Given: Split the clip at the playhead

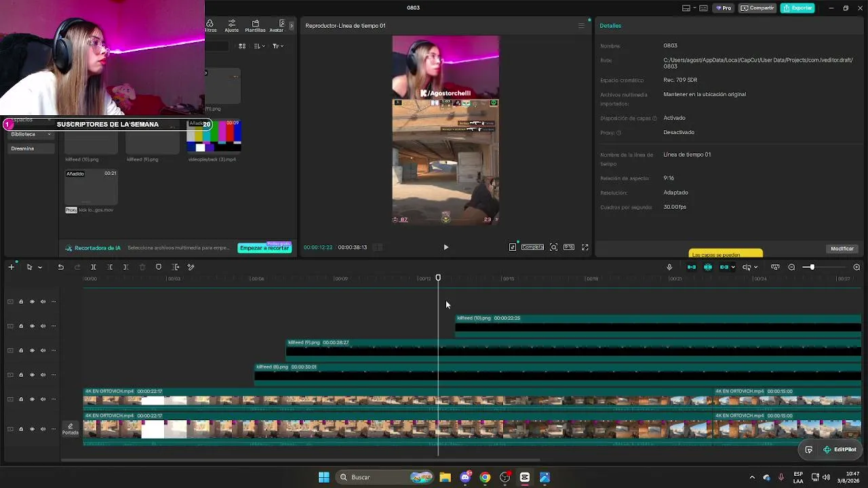Looking at the screenshot, I should [x=94, y=267].
